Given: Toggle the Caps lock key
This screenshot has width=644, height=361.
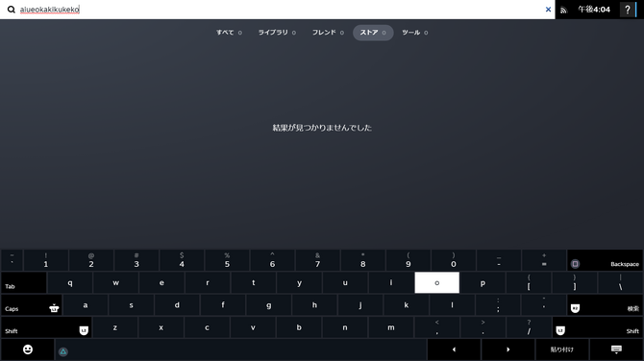Looking at the screenshot, I should [x=32, y=305].
